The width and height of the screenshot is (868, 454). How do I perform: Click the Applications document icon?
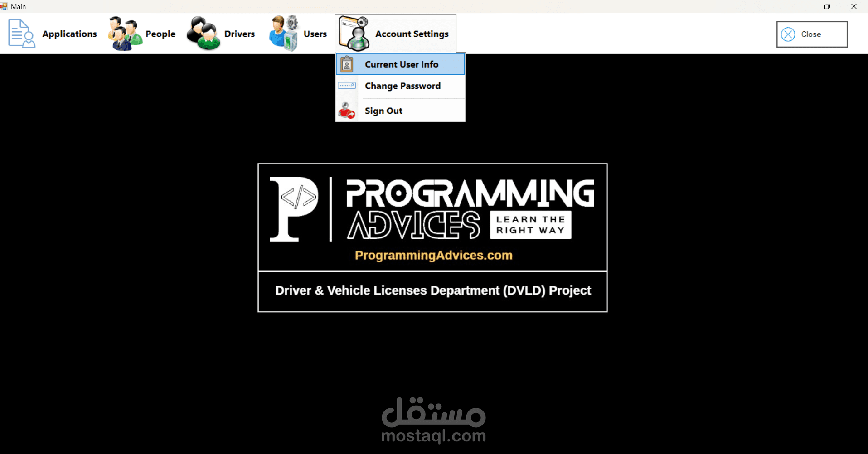pyautogui.click(x=21, y=34)
